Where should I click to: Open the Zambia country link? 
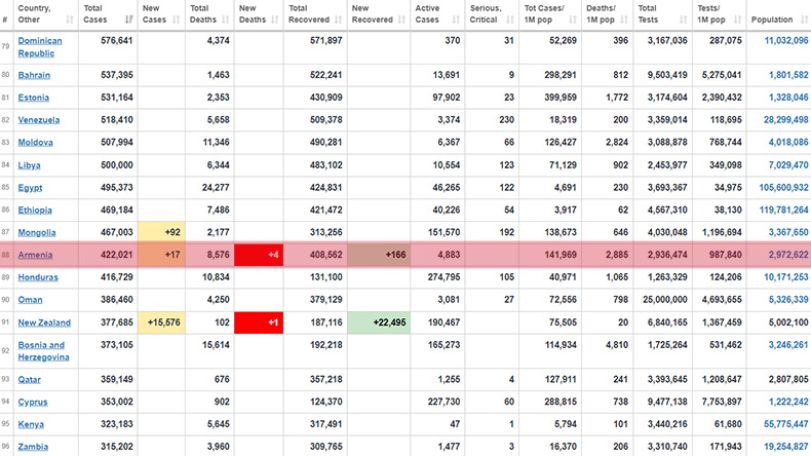tap(33, 447)
